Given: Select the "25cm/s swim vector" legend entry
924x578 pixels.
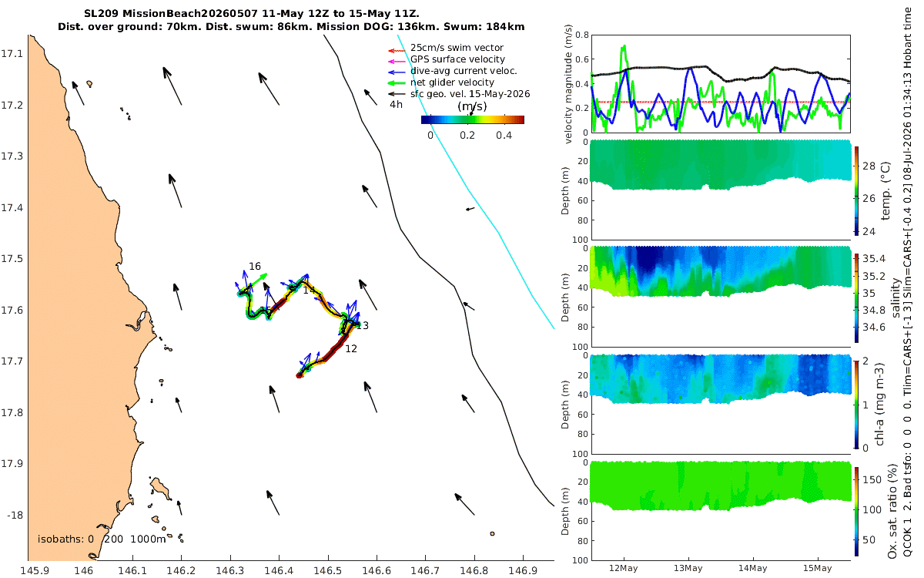Looking at the screenshot, I should coord(457,48).
